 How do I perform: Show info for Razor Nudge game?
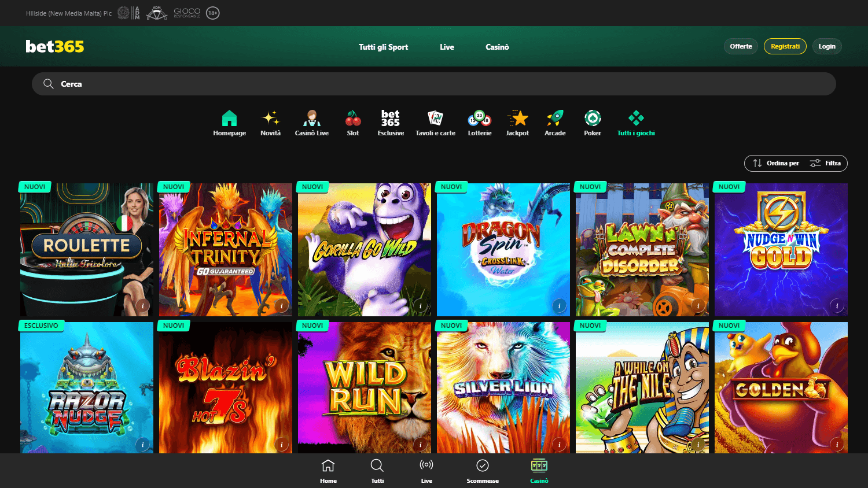[142, 445]
